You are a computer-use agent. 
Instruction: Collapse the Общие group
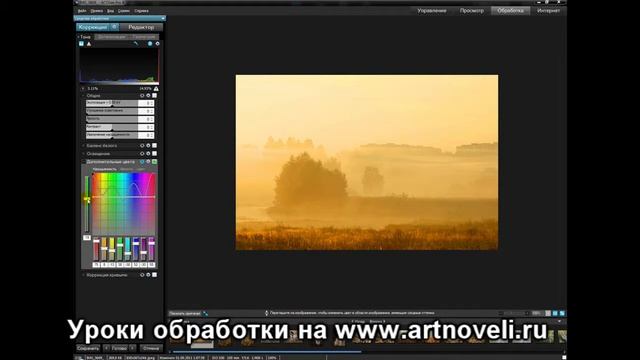click(x=83, y=96)
